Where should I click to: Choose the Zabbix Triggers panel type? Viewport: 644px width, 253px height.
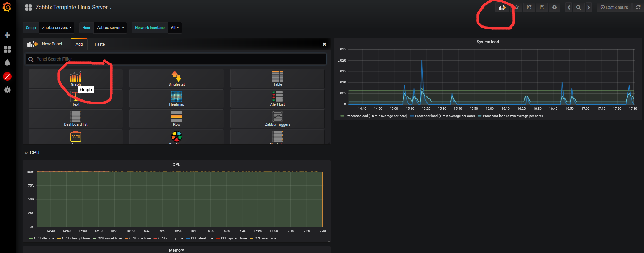click(x=277, y=119)
